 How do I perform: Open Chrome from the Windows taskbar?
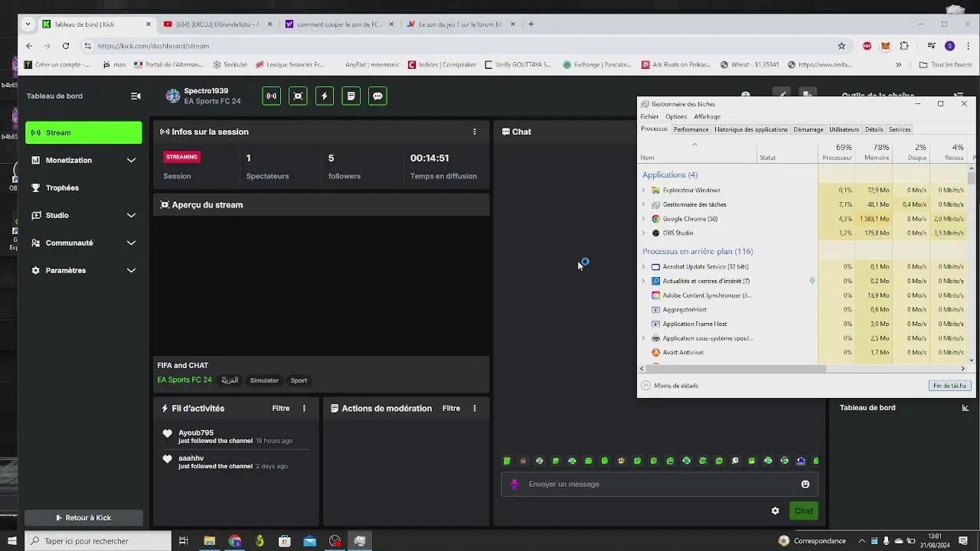tap(234, 541)
